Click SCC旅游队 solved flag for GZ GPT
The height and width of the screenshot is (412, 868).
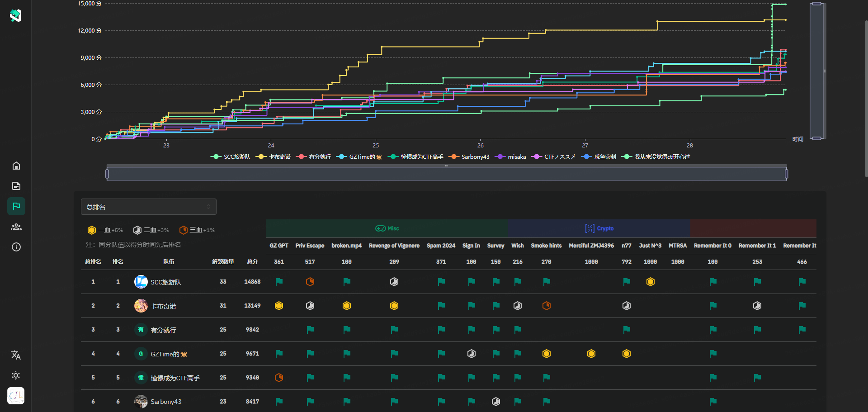279,282
